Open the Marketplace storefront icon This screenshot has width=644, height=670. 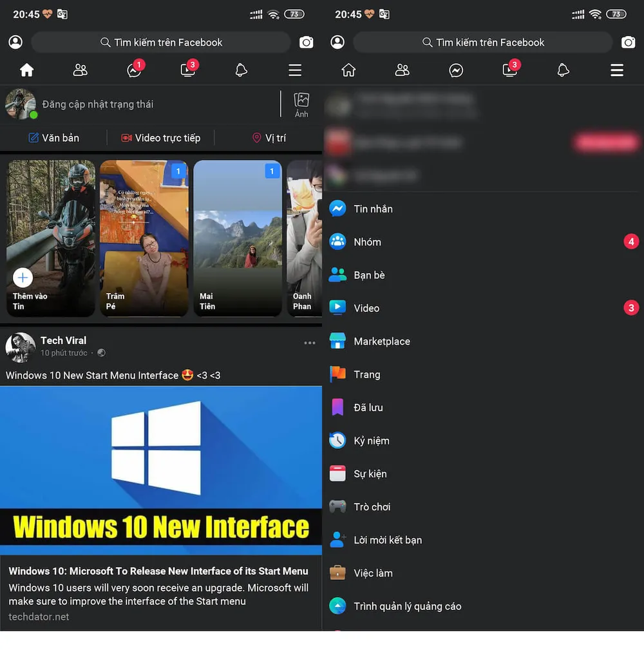click(x=337, y=341)
